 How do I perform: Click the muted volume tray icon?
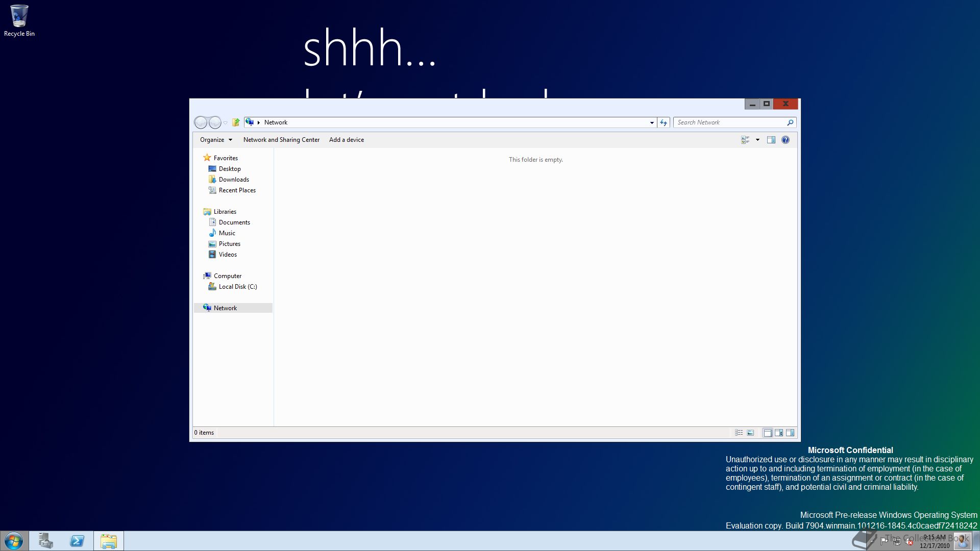(x=909, y=541)
